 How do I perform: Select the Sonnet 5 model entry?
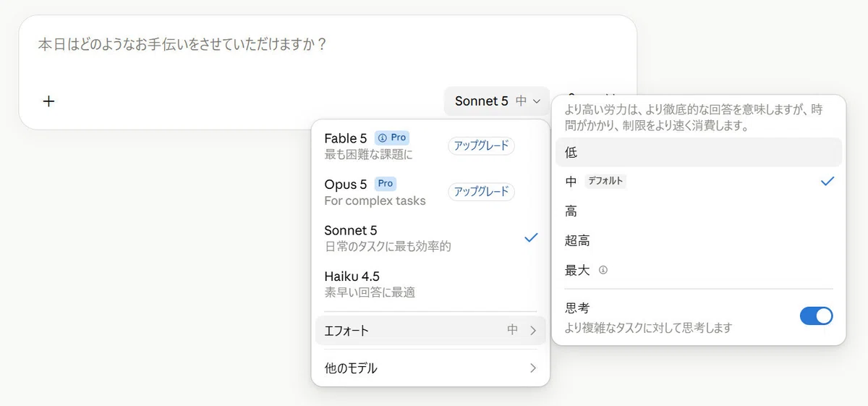point(430,238)
